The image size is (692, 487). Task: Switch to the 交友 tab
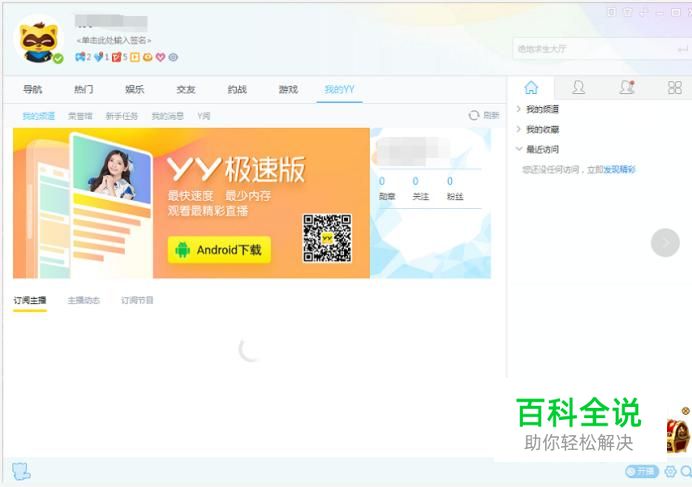pos(186,89)
